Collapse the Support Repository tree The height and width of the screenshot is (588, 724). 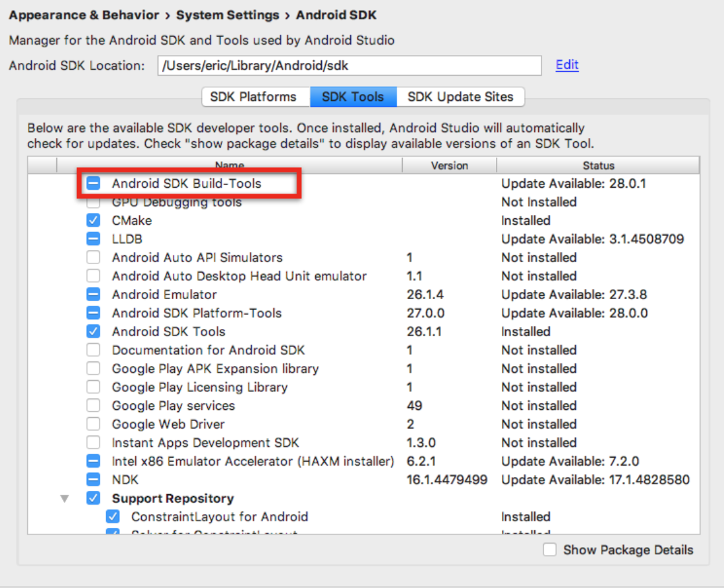63,498
